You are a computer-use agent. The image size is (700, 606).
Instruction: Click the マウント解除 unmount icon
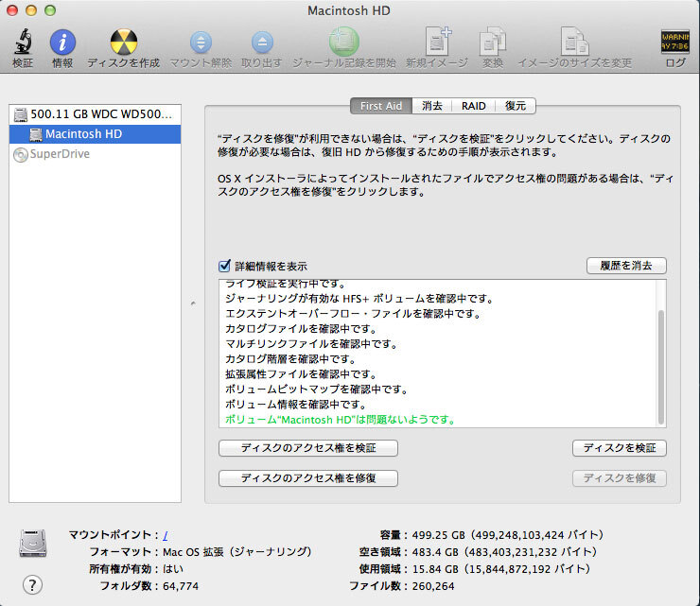[x=201, y=43]
